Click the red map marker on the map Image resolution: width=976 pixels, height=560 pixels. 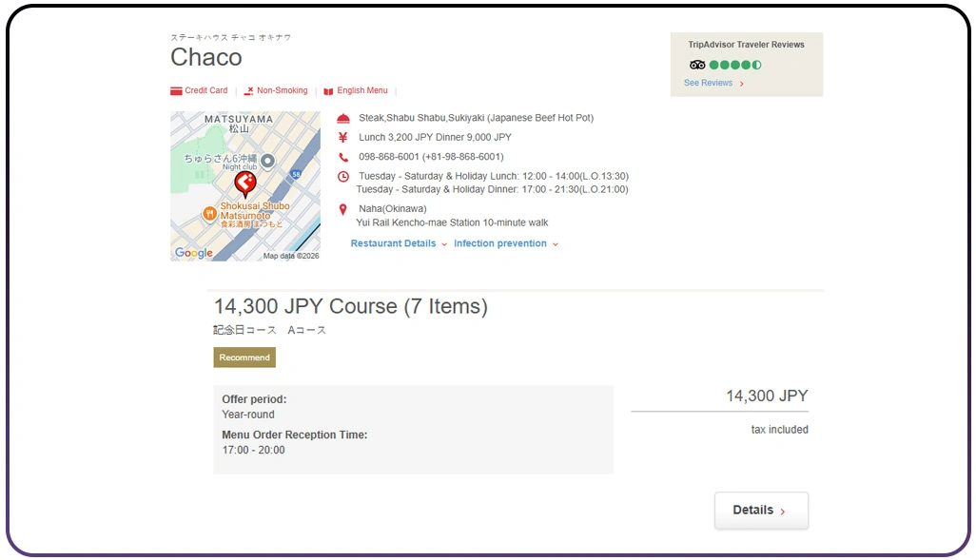pos(245,182)
